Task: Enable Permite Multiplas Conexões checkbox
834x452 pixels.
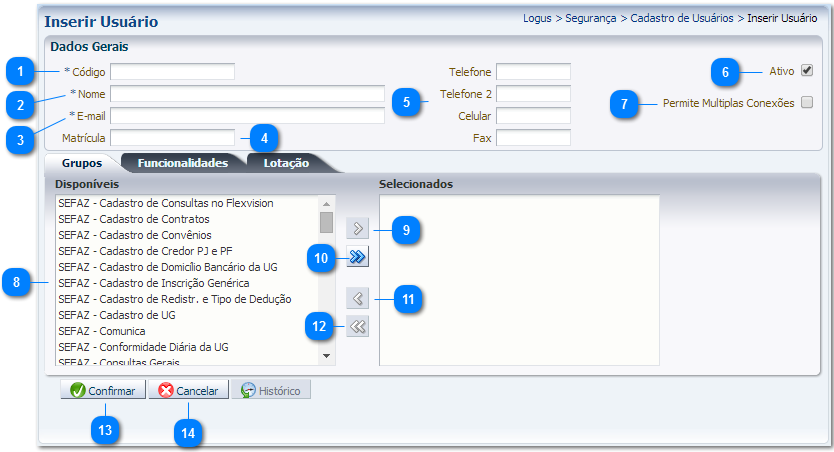Action: [807, 102]
